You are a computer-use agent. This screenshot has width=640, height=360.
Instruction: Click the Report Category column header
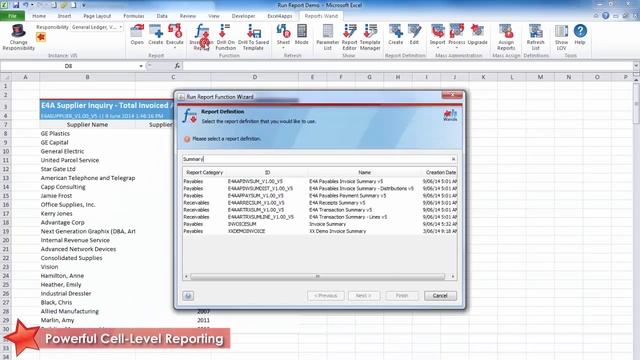click(204, 173)
